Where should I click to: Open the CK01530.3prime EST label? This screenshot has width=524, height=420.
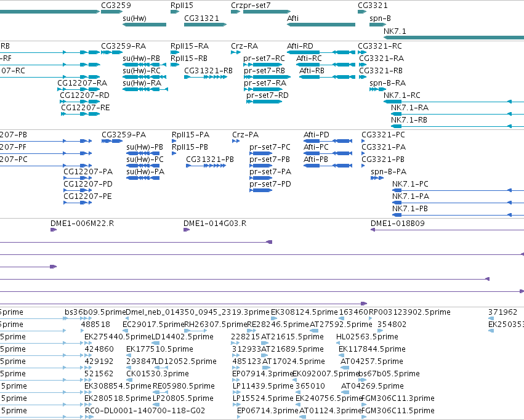click(x=158, y=374)
